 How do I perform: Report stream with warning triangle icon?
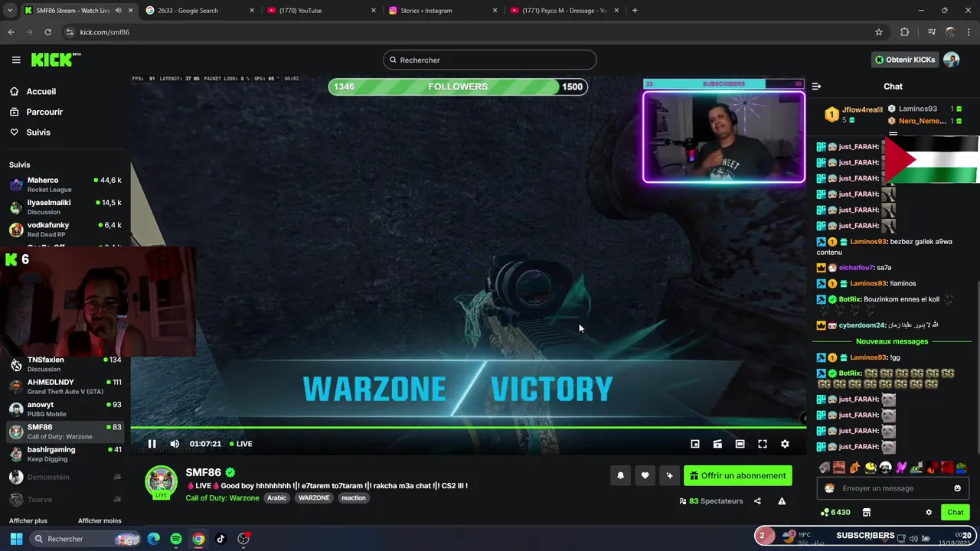[782, 501]
